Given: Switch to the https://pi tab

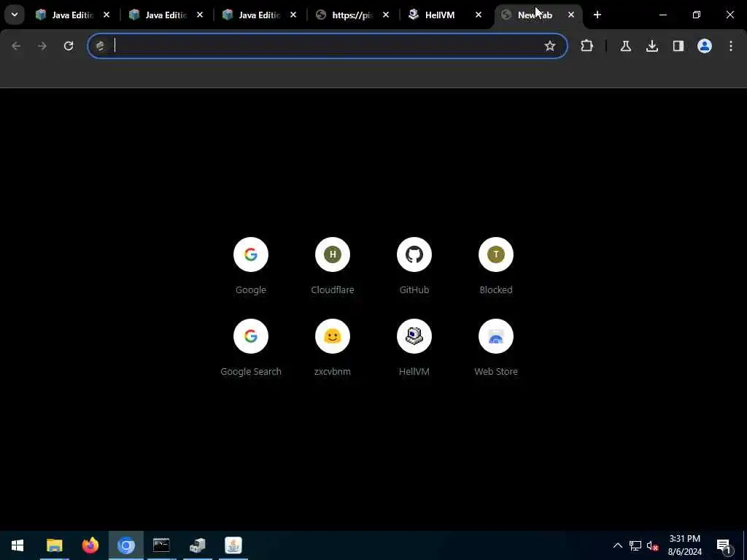Looking at the screenshot, I should 352,15.
